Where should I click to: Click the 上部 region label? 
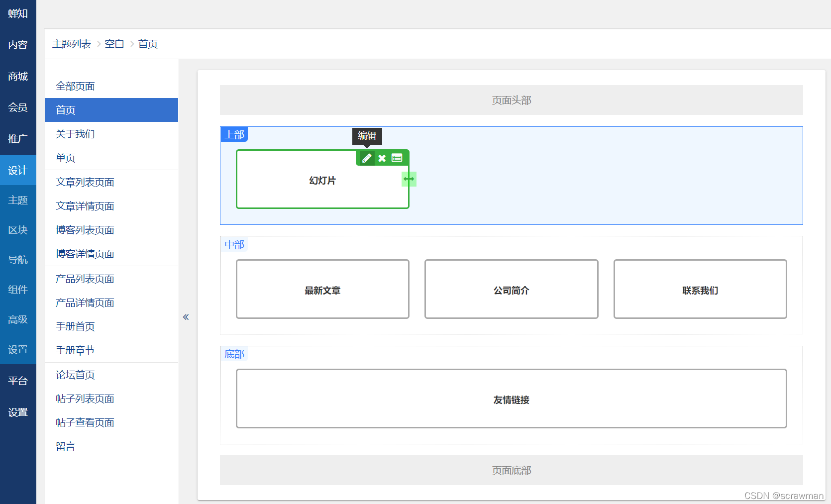(234, 134)
